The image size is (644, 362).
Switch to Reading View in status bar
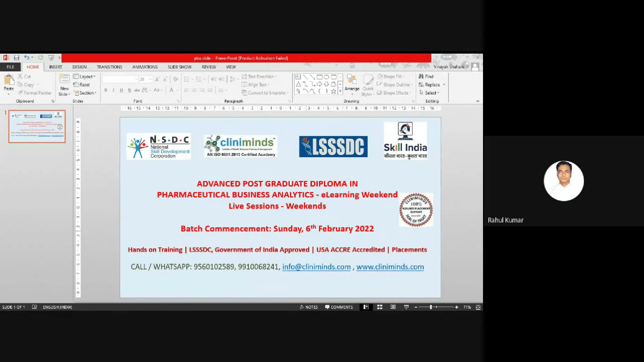393,307
